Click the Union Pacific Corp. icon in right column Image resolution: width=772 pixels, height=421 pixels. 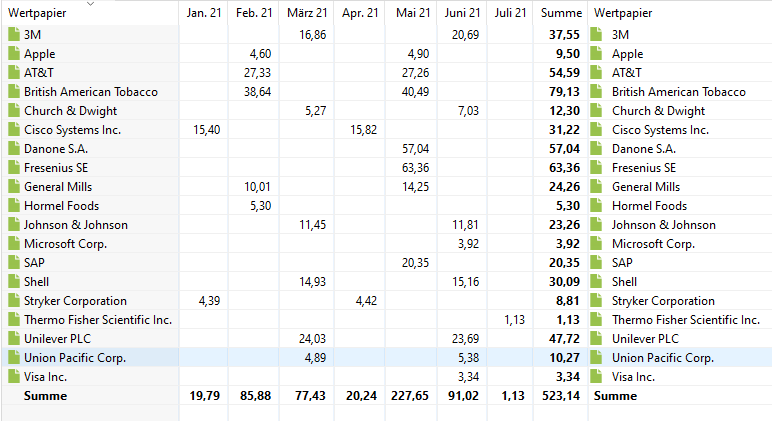click(596, 358)
